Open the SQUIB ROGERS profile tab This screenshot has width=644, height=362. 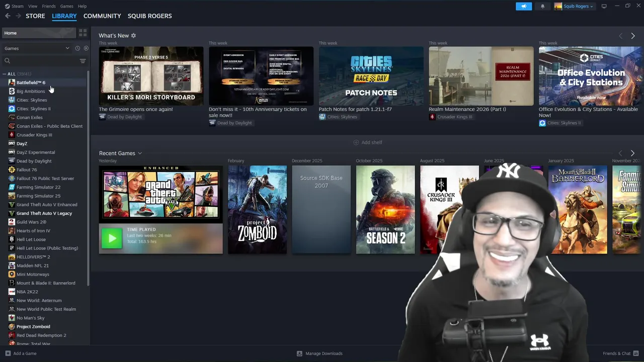pyautogui.click(x=149, y=16)
